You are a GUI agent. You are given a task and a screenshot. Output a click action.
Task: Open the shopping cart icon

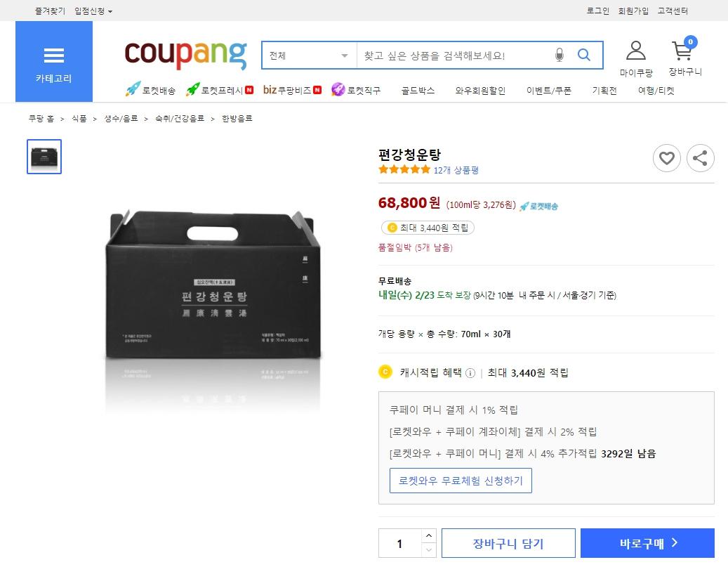(682, 51)
